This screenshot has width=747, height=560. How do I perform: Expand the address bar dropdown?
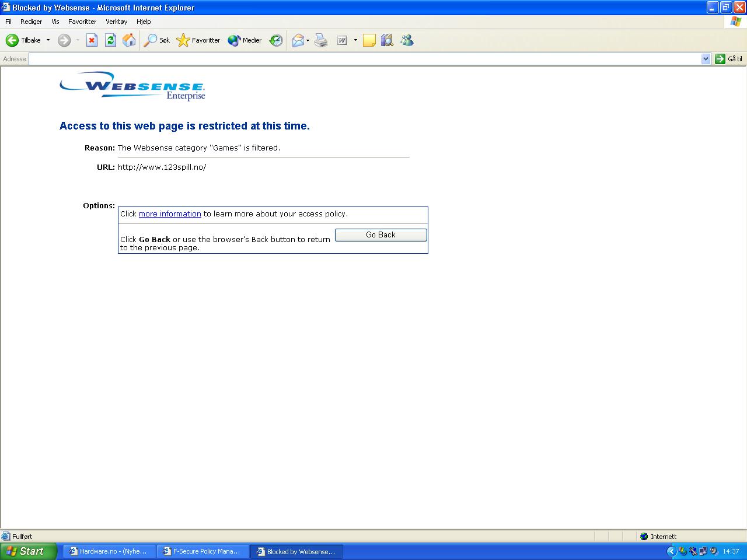[706, 59]
